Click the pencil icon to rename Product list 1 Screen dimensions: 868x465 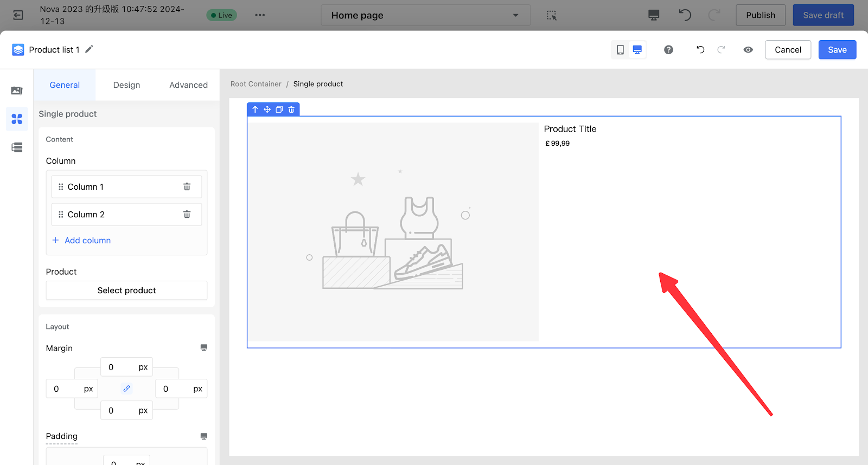(x=90, y=49)
